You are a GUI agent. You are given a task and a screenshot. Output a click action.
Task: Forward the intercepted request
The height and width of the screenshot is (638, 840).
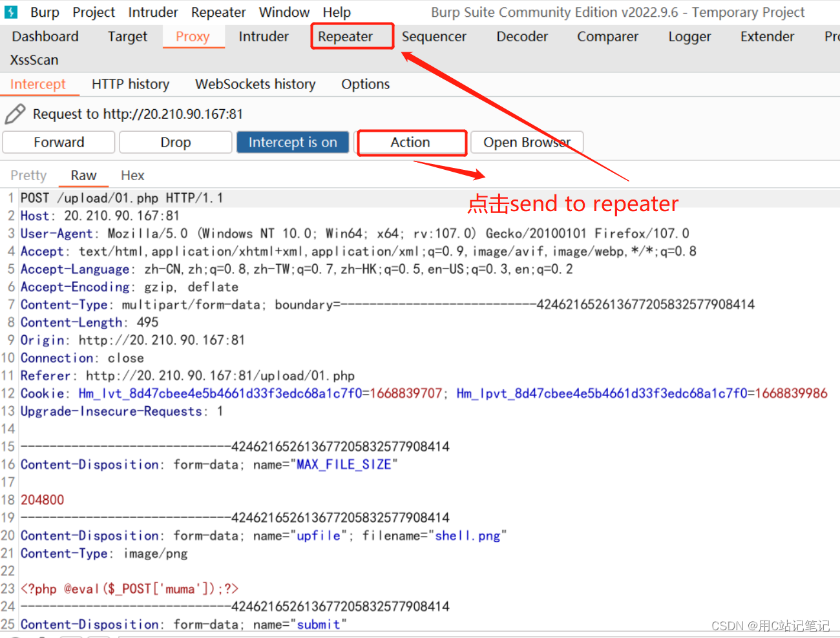59,142
